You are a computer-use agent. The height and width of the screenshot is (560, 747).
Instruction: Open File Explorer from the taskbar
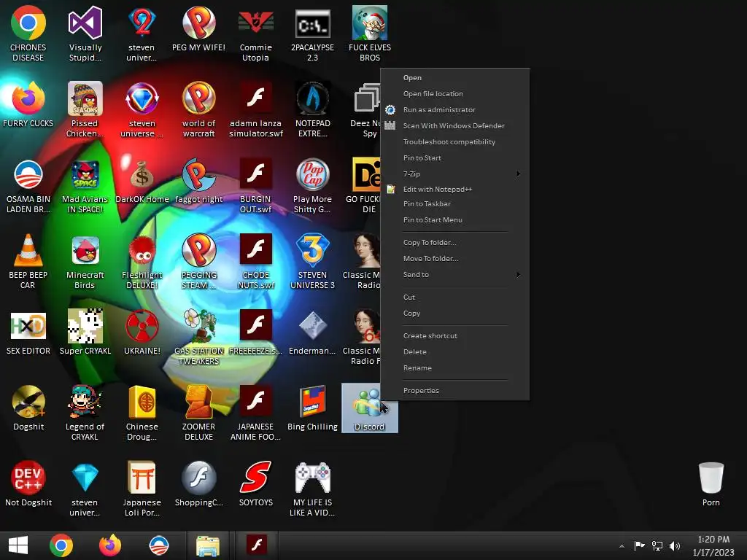[208, 545]
